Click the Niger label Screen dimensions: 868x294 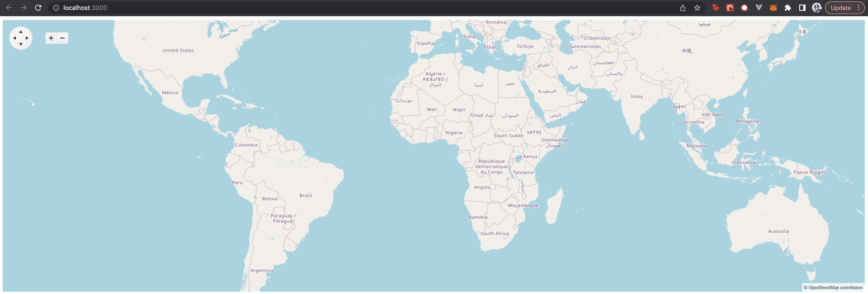tap(459, 110)
